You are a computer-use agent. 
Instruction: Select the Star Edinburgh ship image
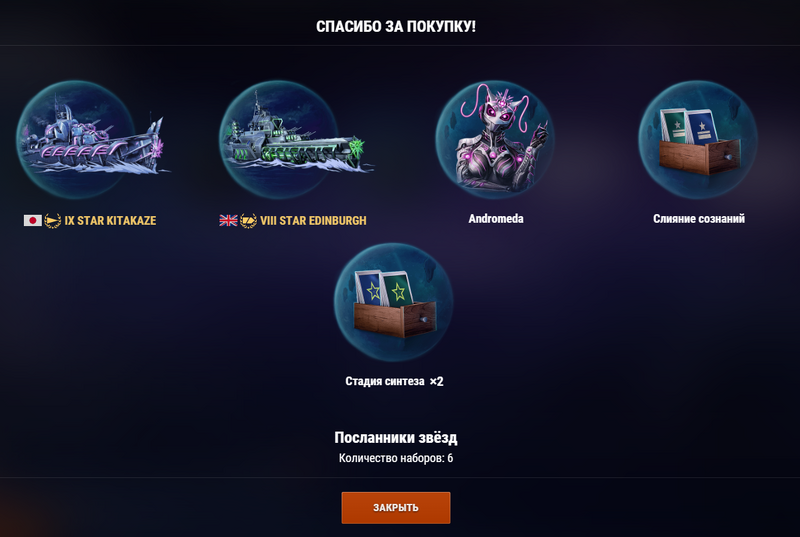[295, 139]
